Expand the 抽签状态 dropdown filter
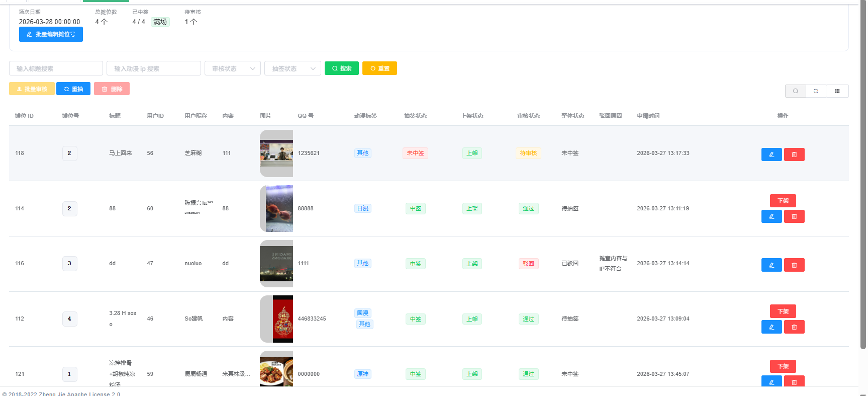868x396 pixels. (293, 68)
